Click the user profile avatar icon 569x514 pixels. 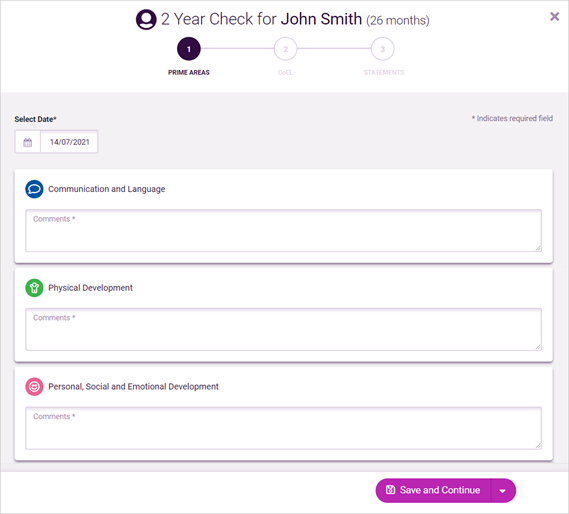pos(146,20)
